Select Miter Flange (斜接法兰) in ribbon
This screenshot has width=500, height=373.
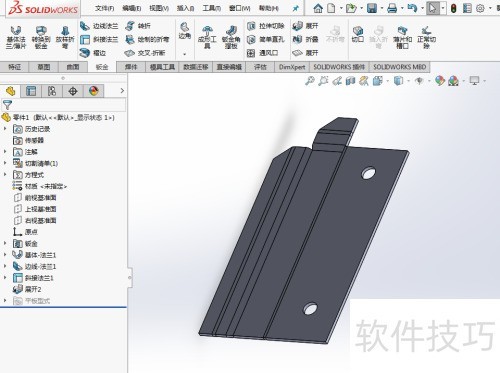tap(99, 39)
